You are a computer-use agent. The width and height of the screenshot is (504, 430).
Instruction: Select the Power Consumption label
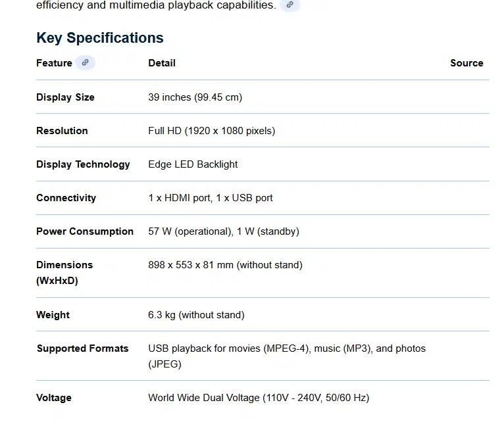tap(85, 231)
